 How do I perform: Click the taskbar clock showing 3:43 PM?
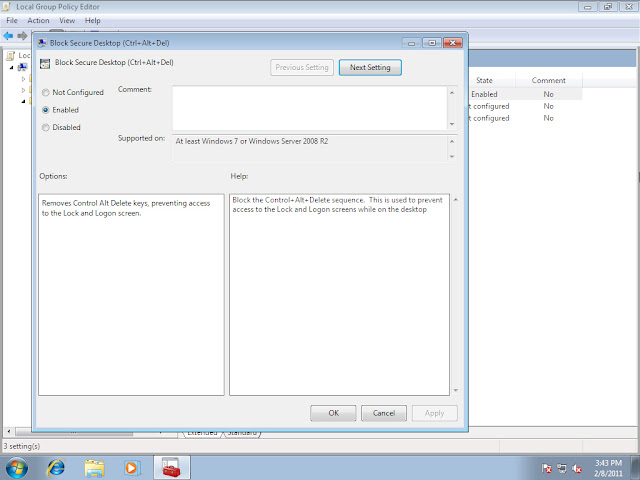pos(608,468)
